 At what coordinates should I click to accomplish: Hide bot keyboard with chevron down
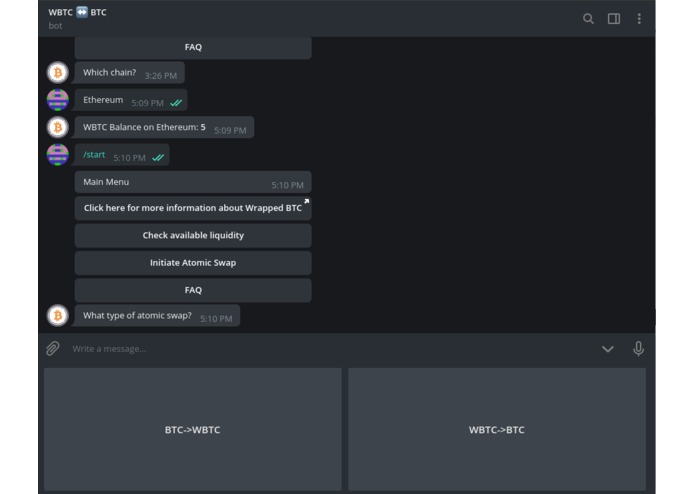tap(608, 349)
